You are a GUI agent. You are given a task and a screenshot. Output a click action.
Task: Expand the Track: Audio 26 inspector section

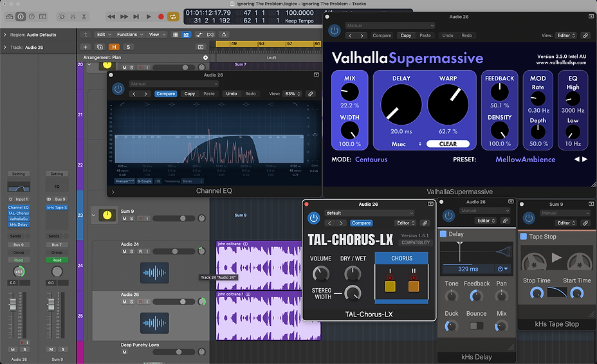coord(5,47)
